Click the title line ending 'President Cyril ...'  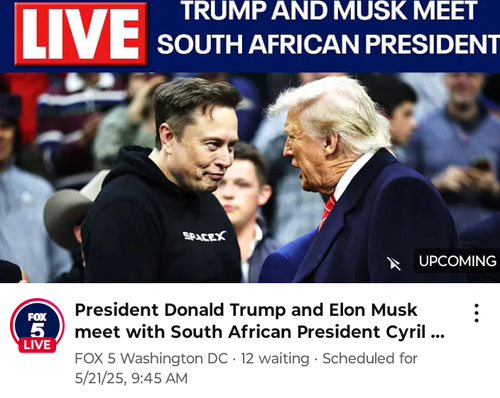(x=260, y=332)
